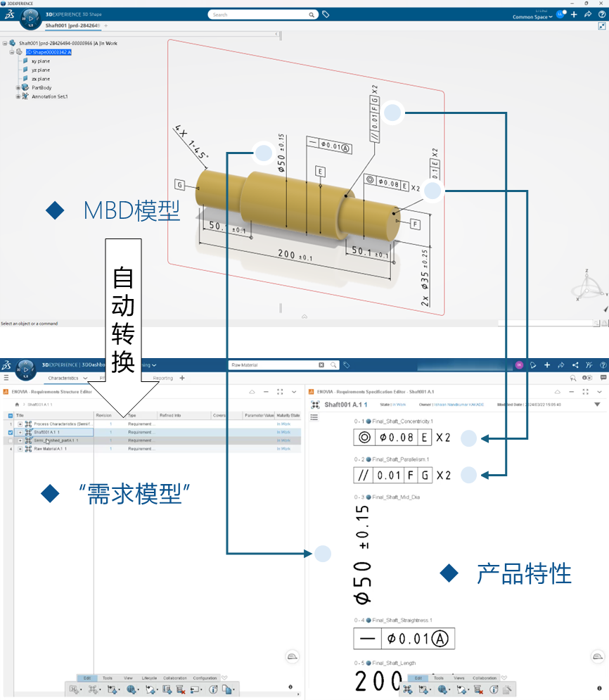Select the Configuration tab in the Structure Editor action bar

(205, 678)
